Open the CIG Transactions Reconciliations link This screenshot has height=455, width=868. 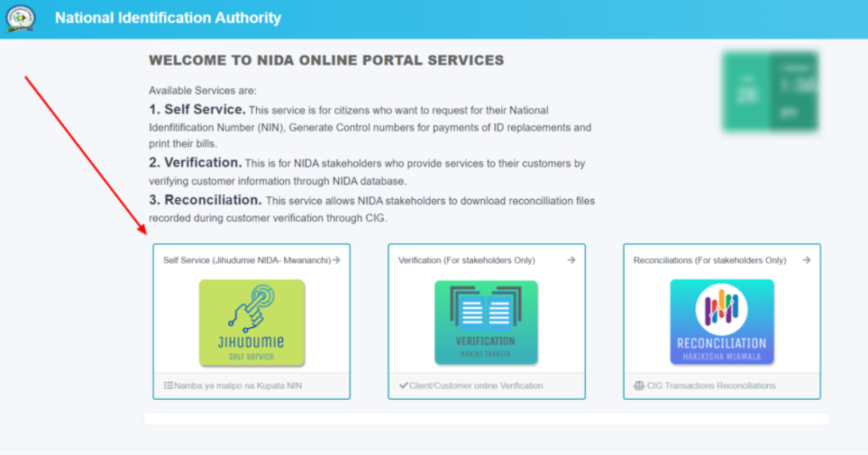(x=710, y=386)
